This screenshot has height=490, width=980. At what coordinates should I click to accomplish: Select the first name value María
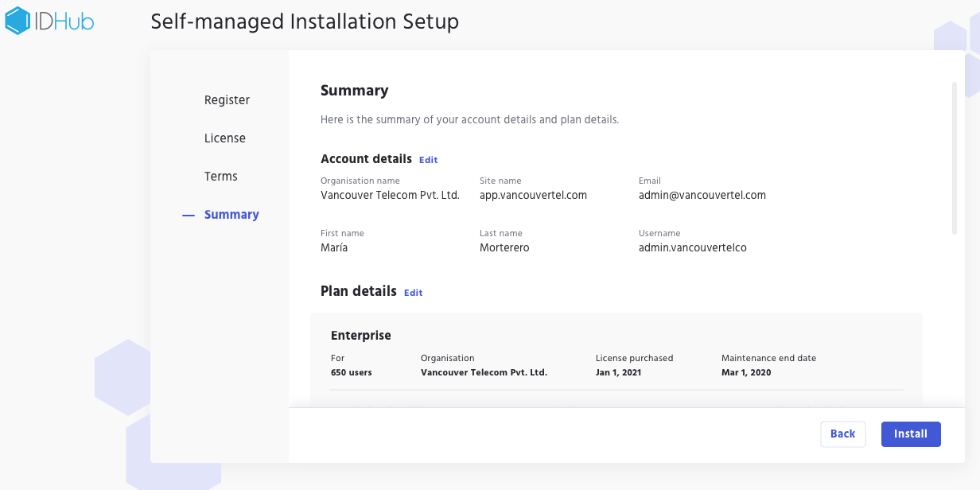point(334,247)
